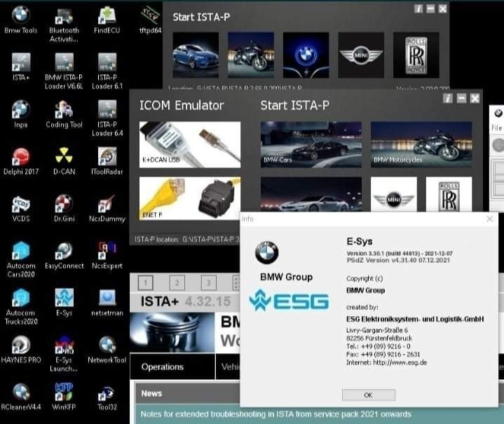
Task: Launch Inpa desktop icon
Action: click(x=21, y=114)
